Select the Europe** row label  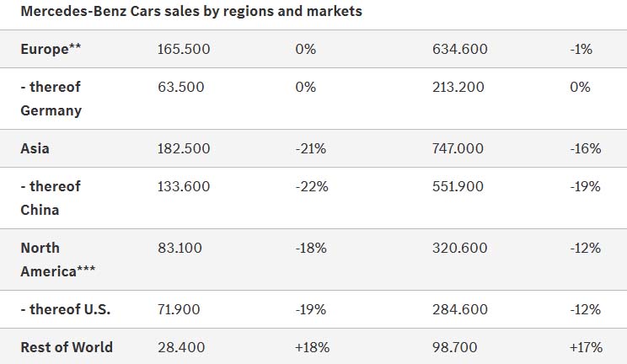tap(51, 49)
